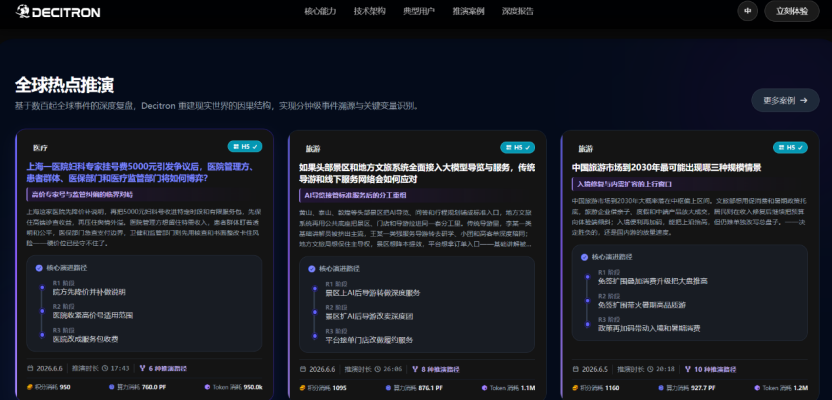Screen dimensions: 832x400
Task: Open 深度报告 in the top navigation
Action: [x=517, y=11]
